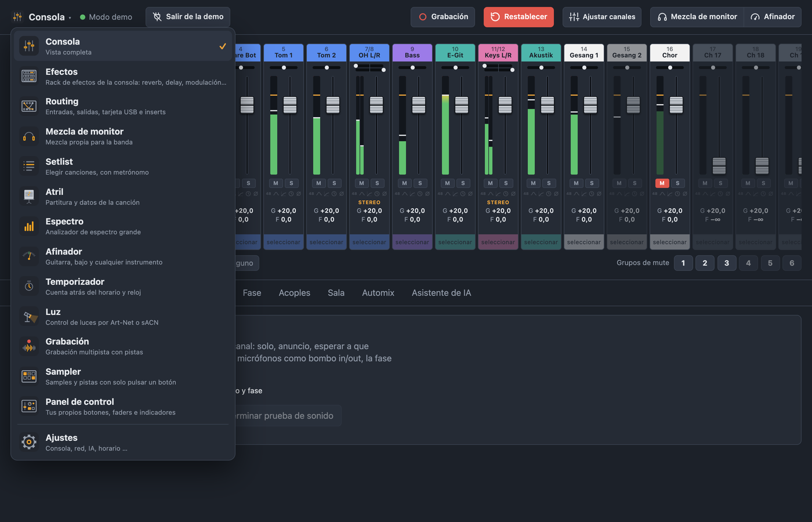812x522 pixels.
Task: Click the OH L/R channel header
Action: coord(369,53)
